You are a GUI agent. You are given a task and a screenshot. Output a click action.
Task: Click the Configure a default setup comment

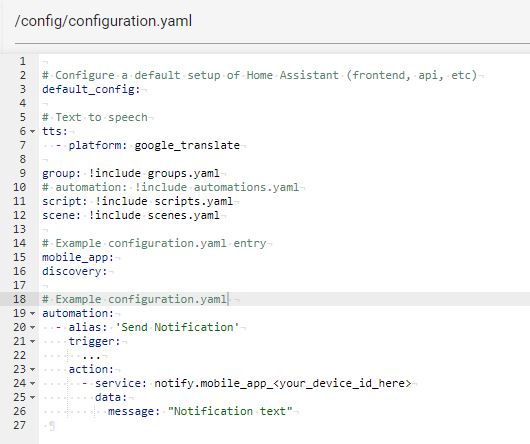click(x=259, y=75)
